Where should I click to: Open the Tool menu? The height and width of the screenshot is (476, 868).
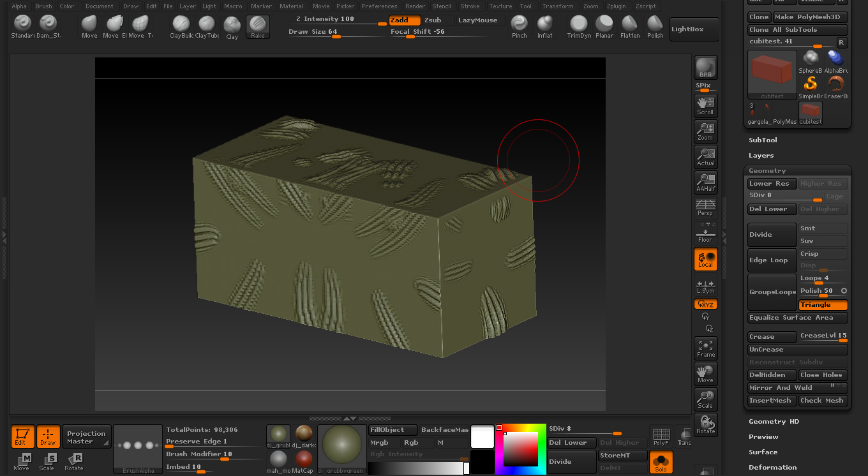click(525, 6)
